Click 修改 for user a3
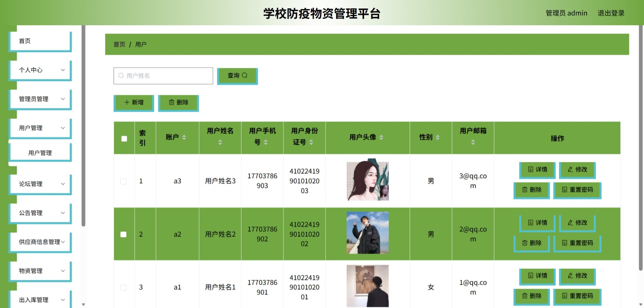 click(577, 170)
